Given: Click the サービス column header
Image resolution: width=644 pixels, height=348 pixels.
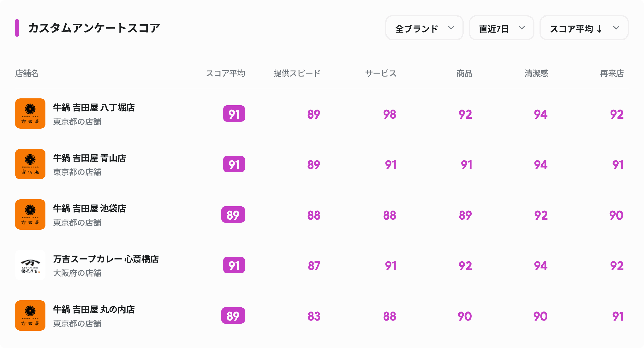Looking at the screenshot, I should pos(381,74).
